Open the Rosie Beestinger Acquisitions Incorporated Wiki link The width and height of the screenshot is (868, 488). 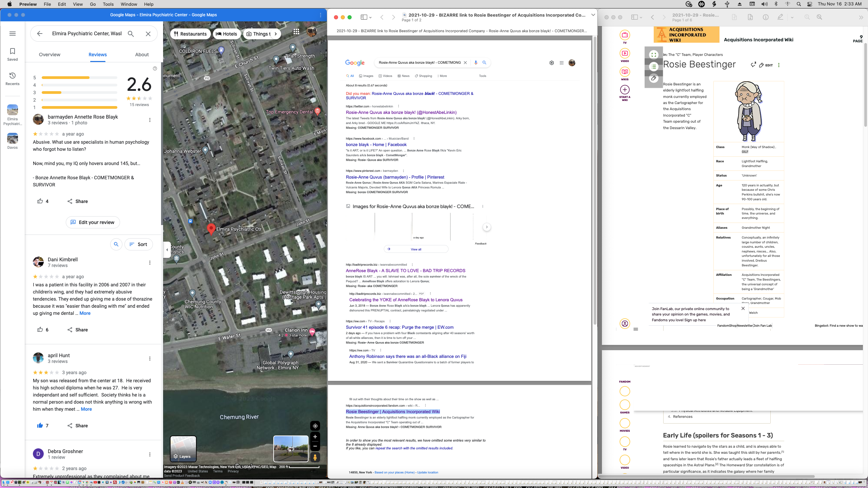393,411
